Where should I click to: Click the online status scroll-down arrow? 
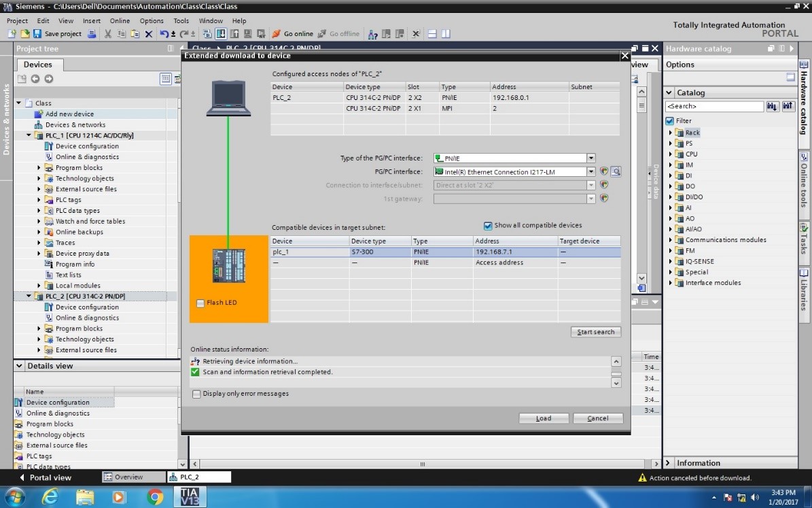coord(616,383)
